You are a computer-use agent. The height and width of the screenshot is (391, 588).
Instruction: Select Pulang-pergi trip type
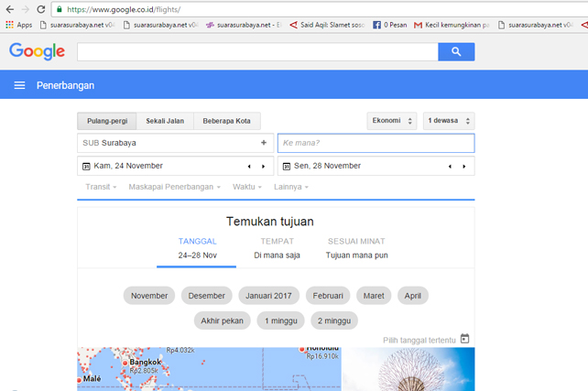pyautogui.click(x=107, y=121)
